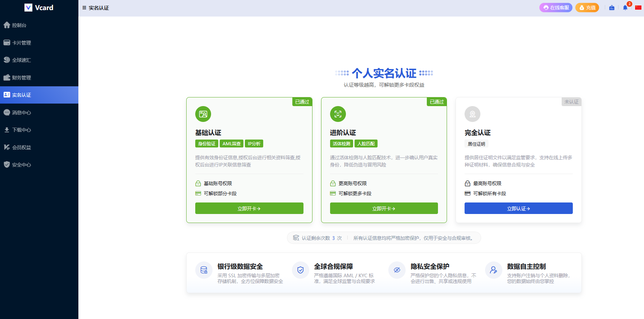
Task: Click 已通过 badge on 基础认证 card
Action: (x=302, y=102)
